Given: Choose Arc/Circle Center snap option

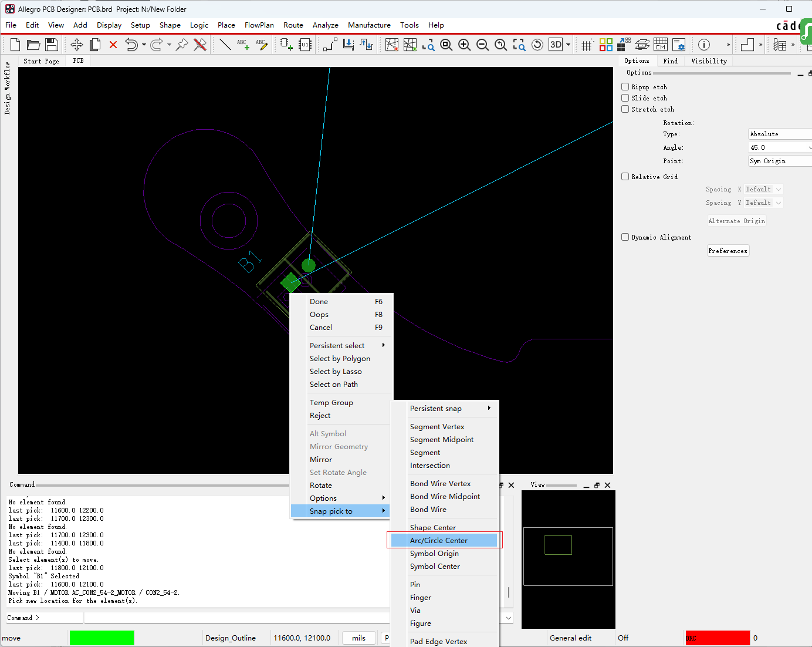Looking at the screenshot, I should [445, 541].
